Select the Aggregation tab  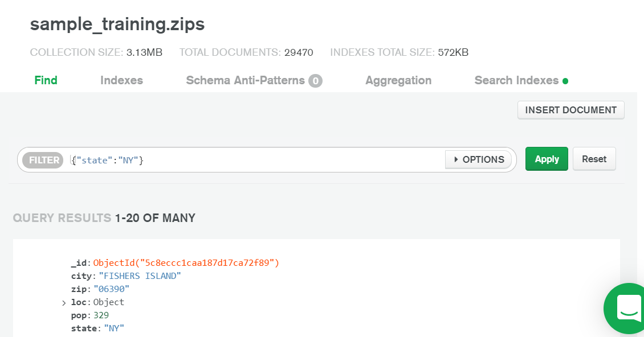pyautogui.click(x=398, y=80)
